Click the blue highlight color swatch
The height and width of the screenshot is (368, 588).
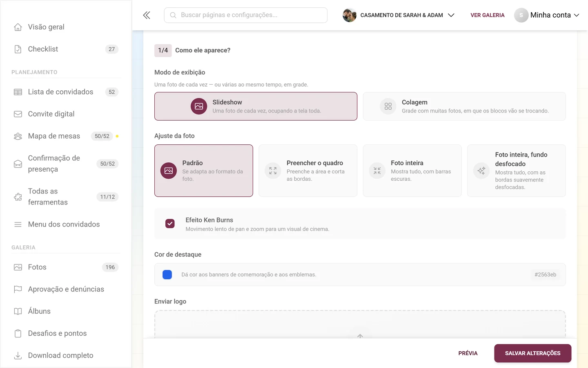point(167,275)
